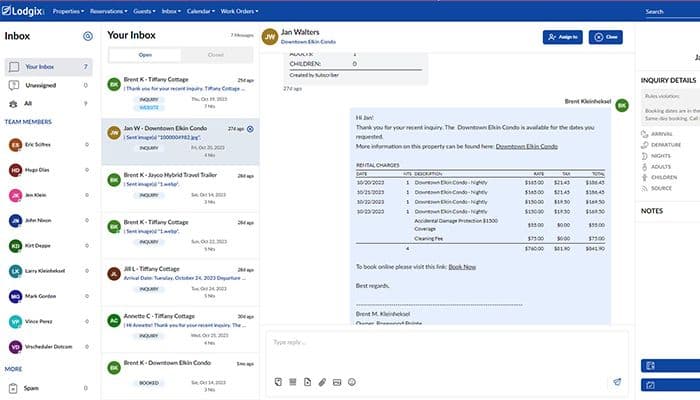Insert an emoji using the smiley icon

(352, 382)
